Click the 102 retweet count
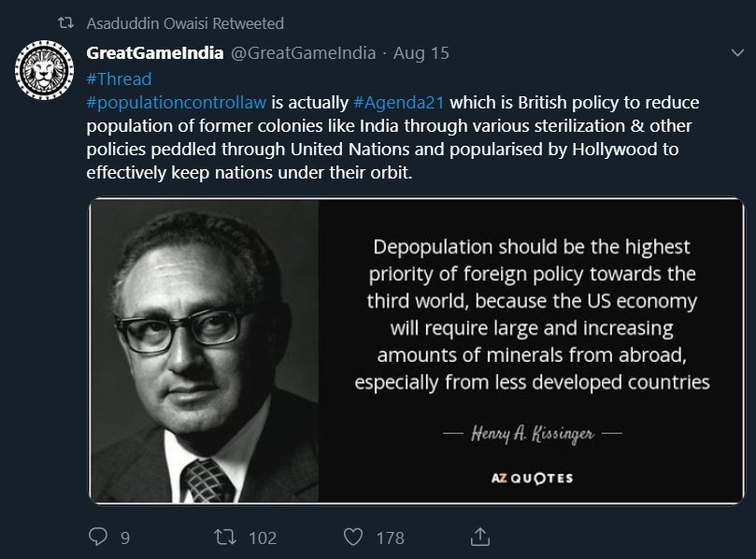 click(262, 537)
